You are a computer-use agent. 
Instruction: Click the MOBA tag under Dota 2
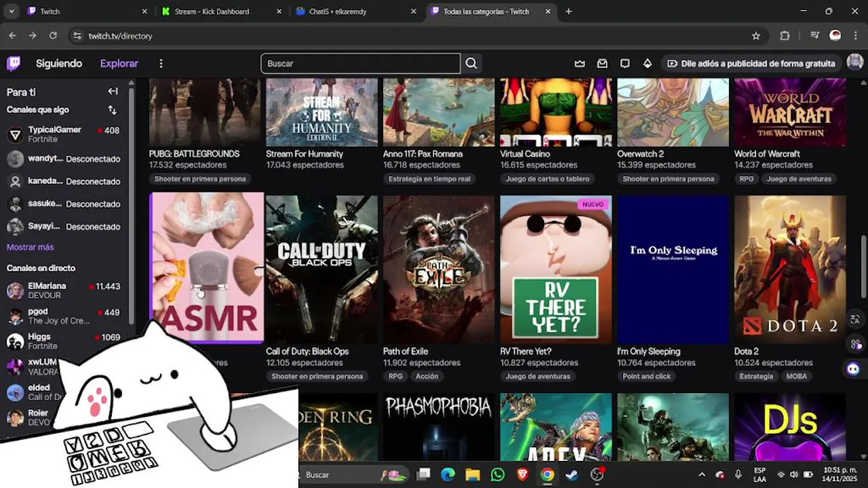796,376
